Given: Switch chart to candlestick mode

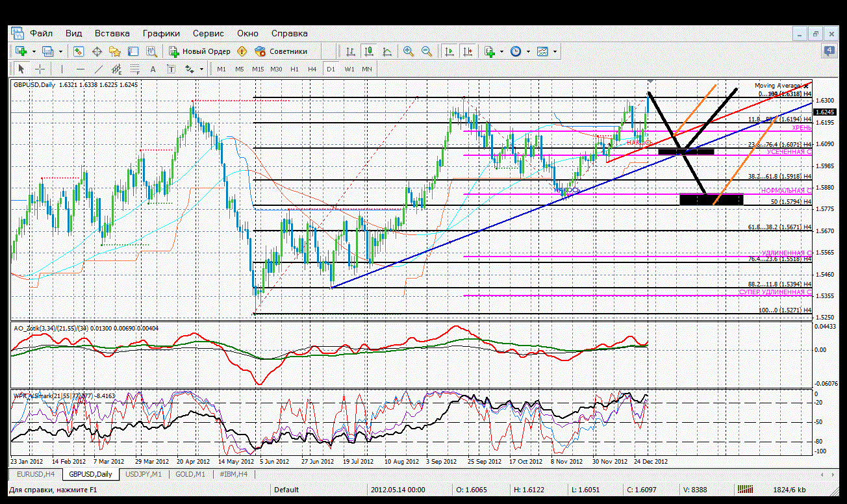Looking at the screenshot, I should tap(369, 51).
